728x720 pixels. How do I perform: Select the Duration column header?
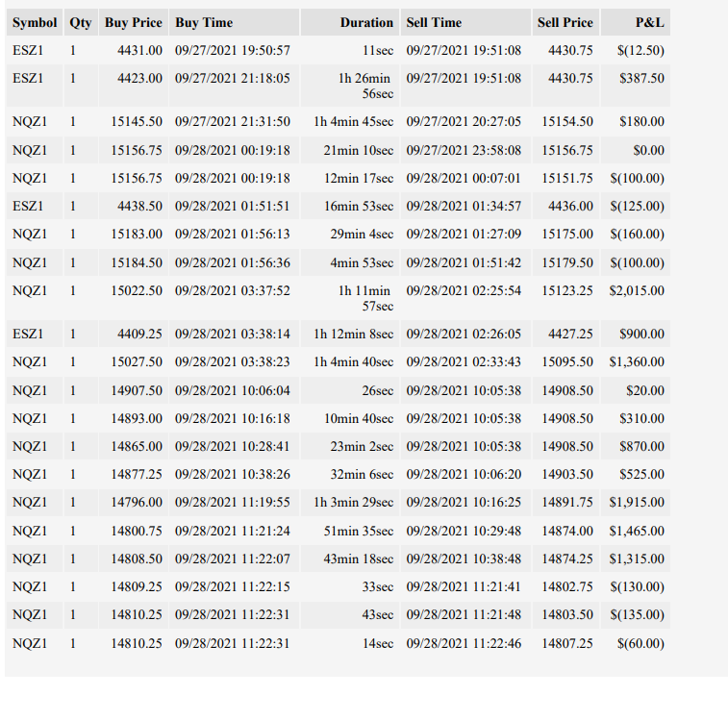350,22
